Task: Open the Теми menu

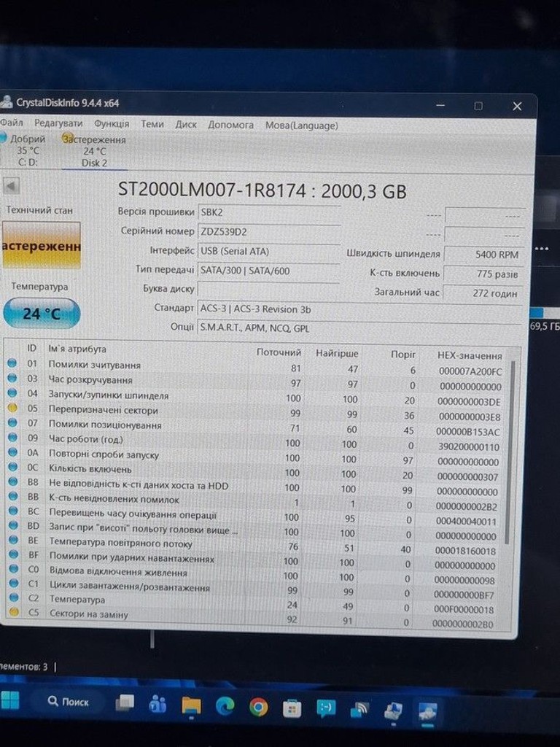Action: pyautogui.click(x=152, y=124)
